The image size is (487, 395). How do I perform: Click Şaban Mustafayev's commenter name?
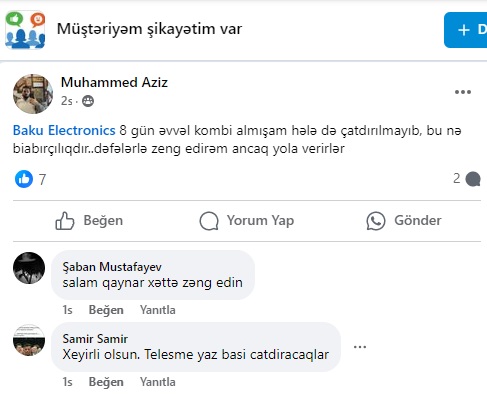tap(112, 267)
